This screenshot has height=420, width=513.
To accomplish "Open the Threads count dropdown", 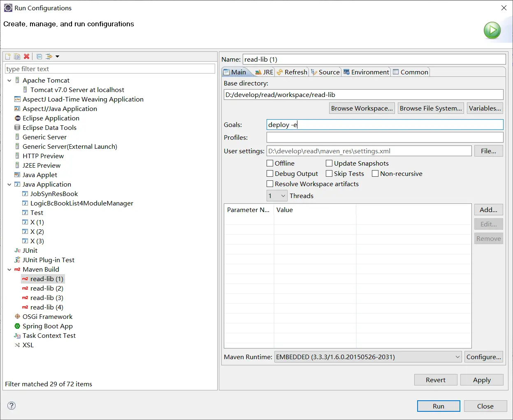I will pos(277,196).
